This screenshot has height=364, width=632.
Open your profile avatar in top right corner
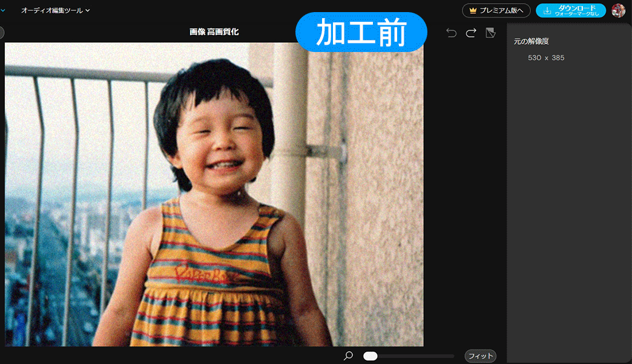(x=619, y=10)
